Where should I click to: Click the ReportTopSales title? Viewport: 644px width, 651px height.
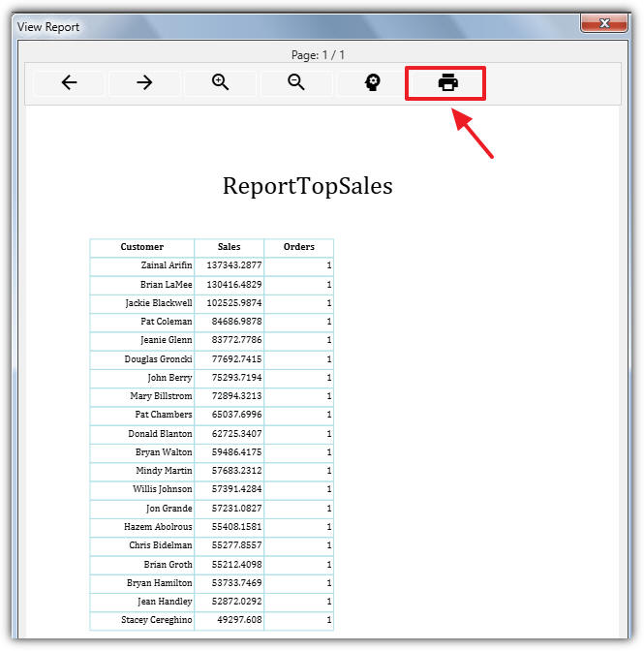(308, 186)
